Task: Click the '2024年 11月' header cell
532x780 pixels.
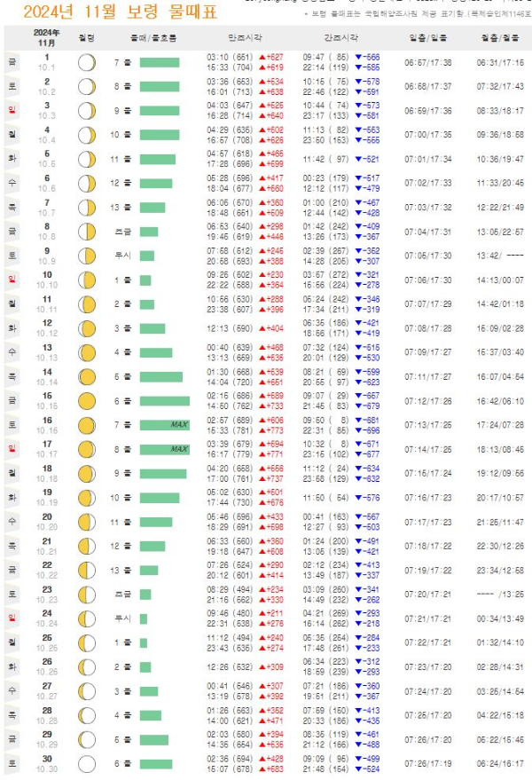Action: 47,38
